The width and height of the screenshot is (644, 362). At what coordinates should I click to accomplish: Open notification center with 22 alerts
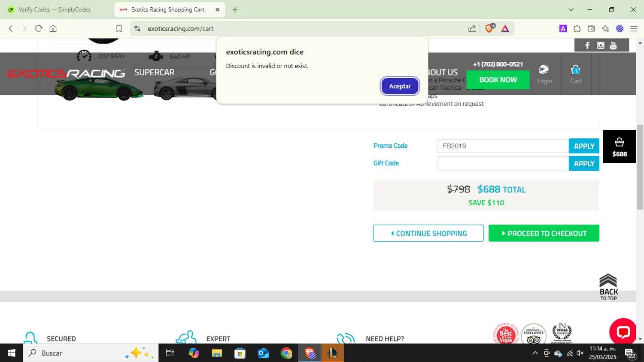click(631, 353)
